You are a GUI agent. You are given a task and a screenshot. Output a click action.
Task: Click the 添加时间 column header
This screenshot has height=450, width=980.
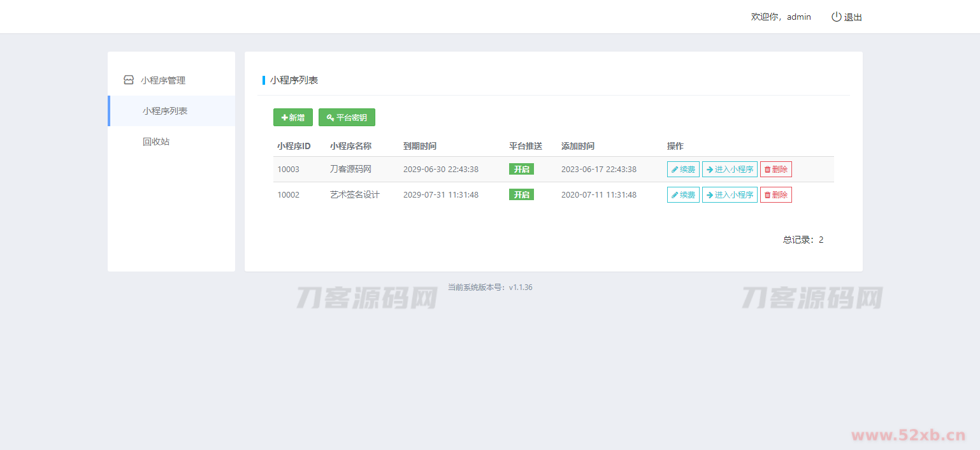point(577,146)
